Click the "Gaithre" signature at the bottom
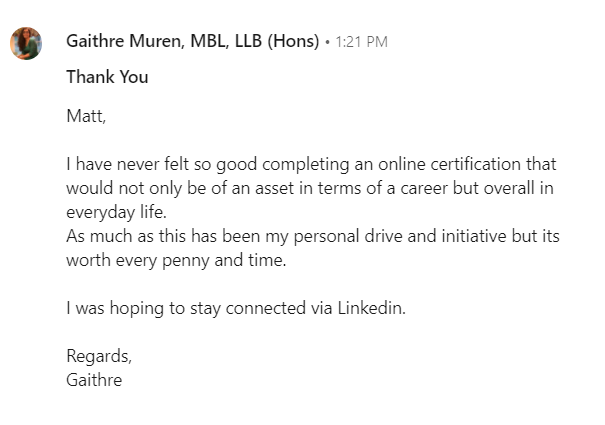This screenshot has height=425, width=605. [94, 380]
